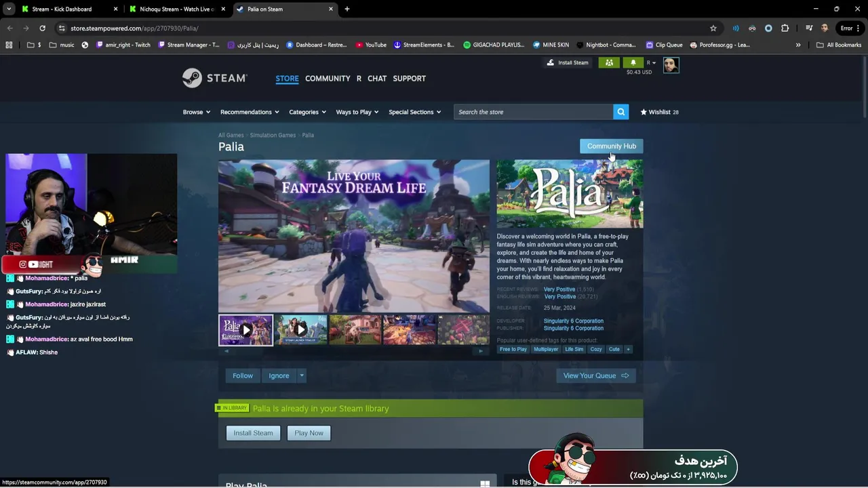This screenshot has width=868, height=488.
Task: Open the recent reviews Very Positive link
Action: click(559, 289)
